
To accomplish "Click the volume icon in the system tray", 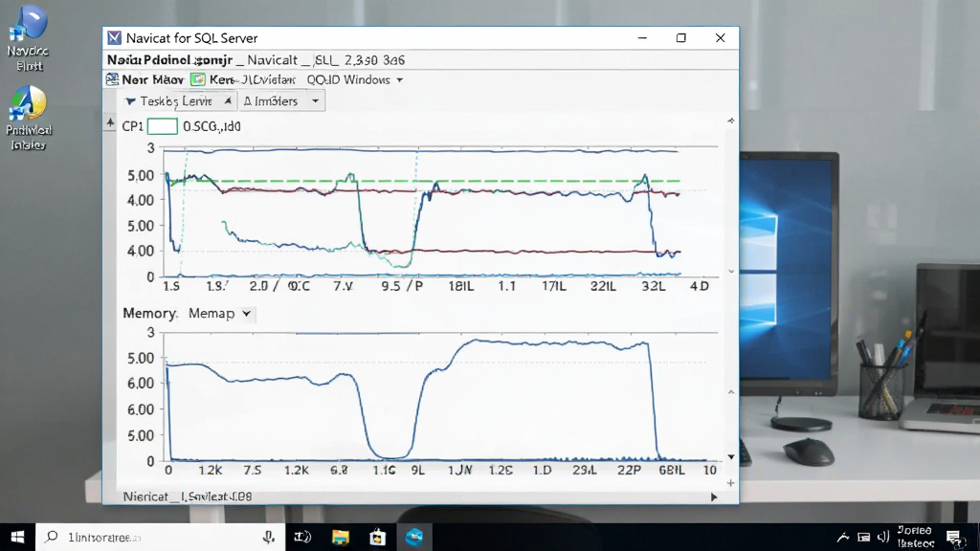I will coord(883,538).
